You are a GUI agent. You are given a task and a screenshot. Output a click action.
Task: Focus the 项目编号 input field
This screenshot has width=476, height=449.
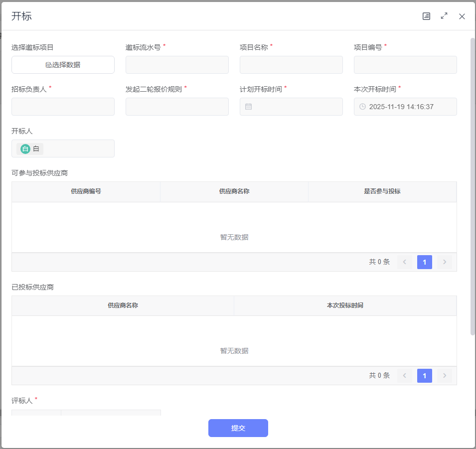(x=405, y=65)
